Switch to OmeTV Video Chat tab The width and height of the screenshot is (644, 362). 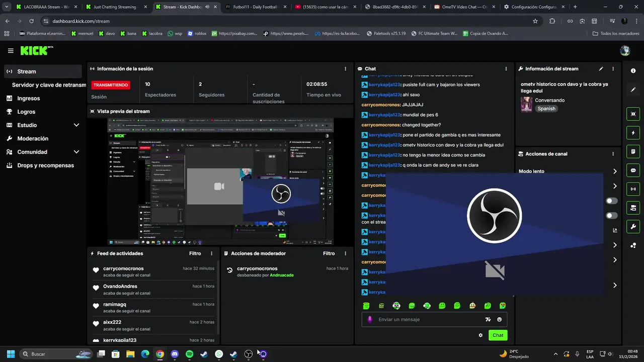click(463, 7)
